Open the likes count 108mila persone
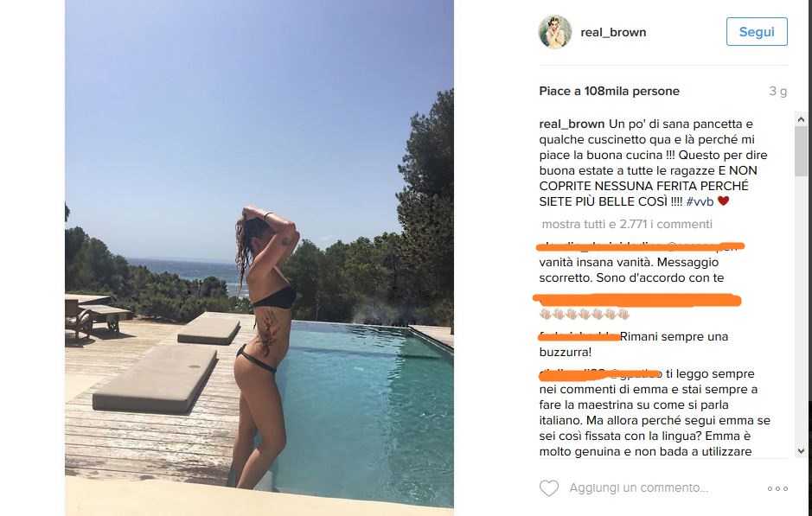The height and width of the screenshot is (516, 812). click(x=609, y=91)
